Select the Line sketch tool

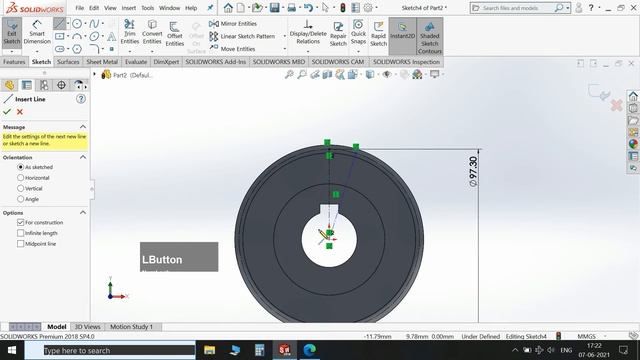(60, 24)
